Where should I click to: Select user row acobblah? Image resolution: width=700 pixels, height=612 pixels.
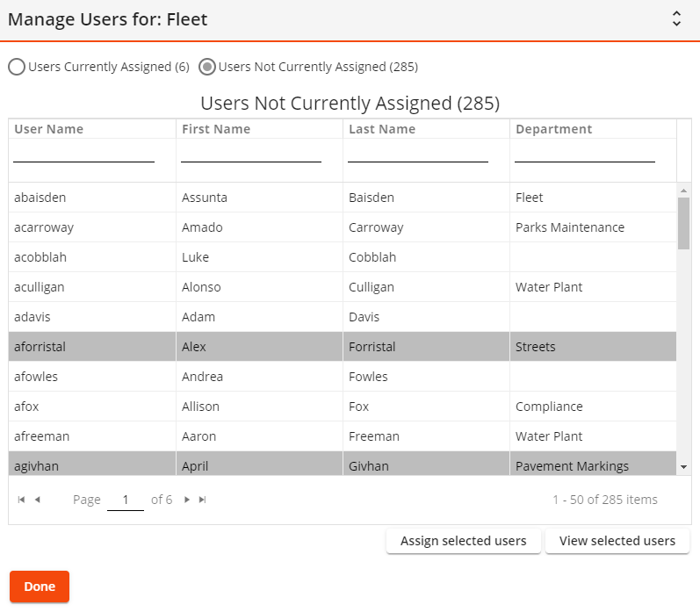(x=343, y=257)
